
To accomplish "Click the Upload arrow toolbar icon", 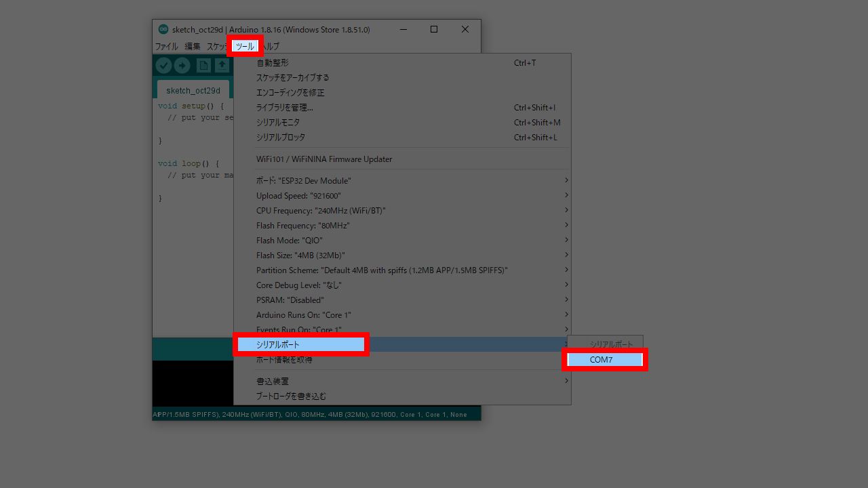I will [182, 65].
